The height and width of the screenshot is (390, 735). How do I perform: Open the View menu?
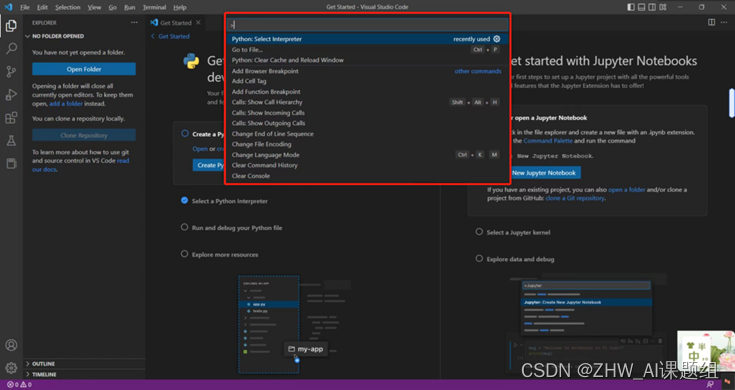(x=94, y=7)
